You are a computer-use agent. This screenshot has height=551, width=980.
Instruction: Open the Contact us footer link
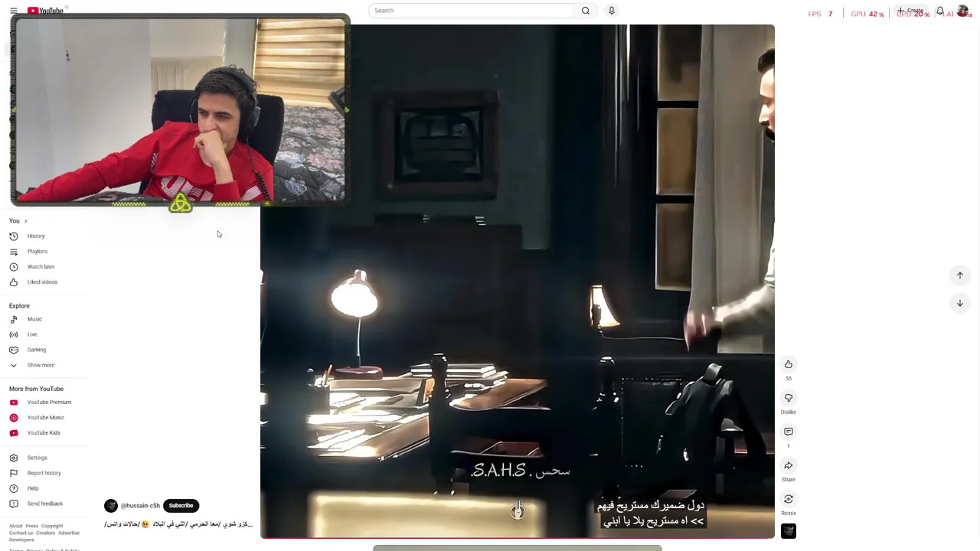(x=21, y=533)
